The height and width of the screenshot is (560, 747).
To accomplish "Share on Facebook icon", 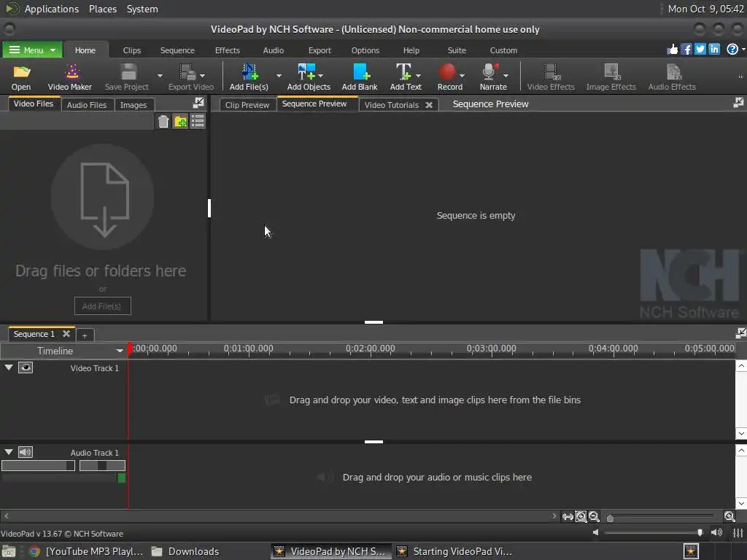I will tap(686, 49).
